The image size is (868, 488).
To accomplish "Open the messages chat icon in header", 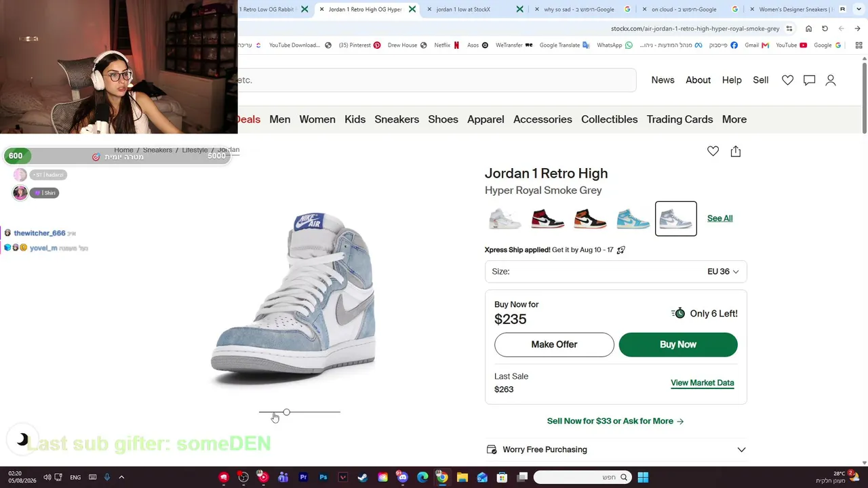I will [x=809, y=80].
